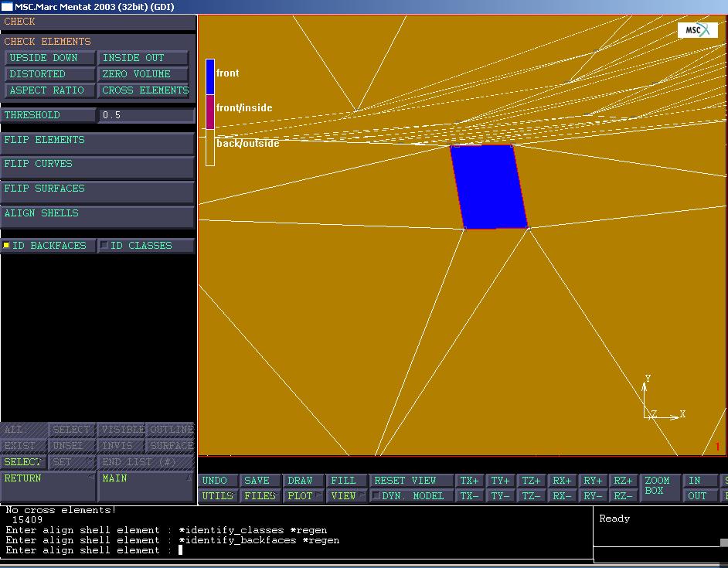
Task: Rotate view with RX+
Action: 563,480
